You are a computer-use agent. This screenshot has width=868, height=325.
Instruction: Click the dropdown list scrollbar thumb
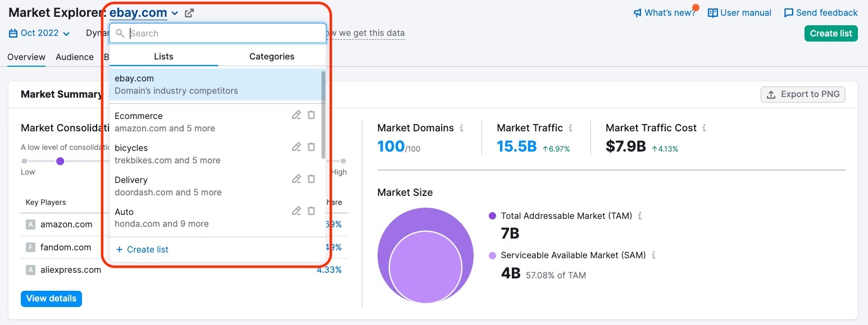tap(323, 115)
